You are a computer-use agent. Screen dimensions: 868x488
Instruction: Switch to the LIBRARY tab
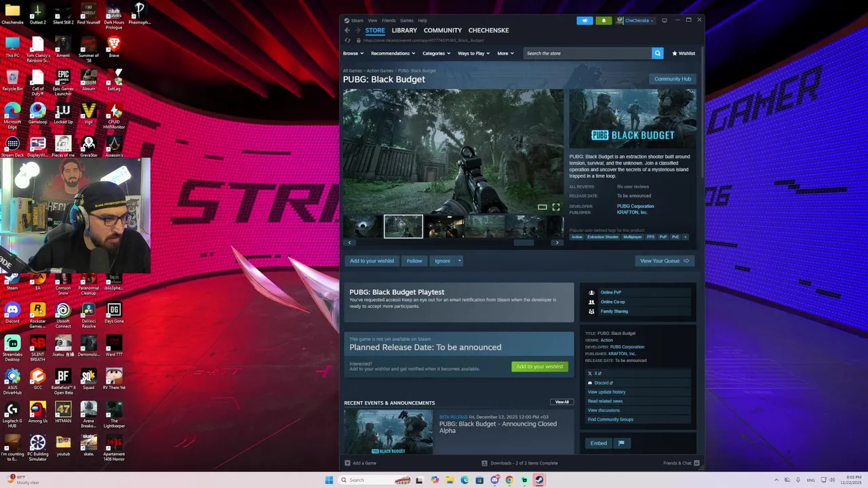(404, 30)
